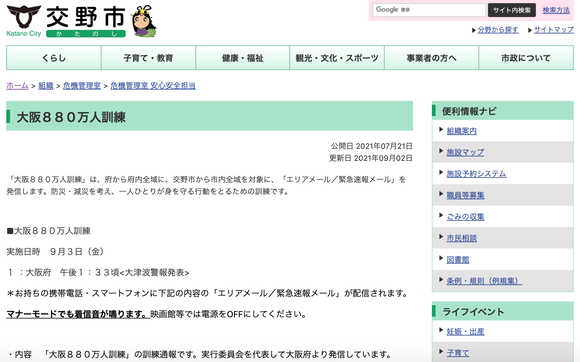Click the Katano City mascot character image
The image size is (580, 362).
coord(144,21)
